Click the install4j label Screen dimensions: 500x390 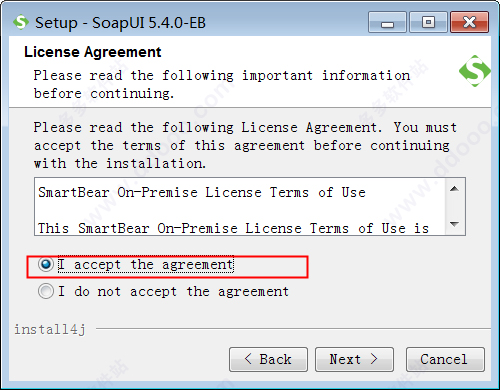pyautogui.click(x=50, y=329)
